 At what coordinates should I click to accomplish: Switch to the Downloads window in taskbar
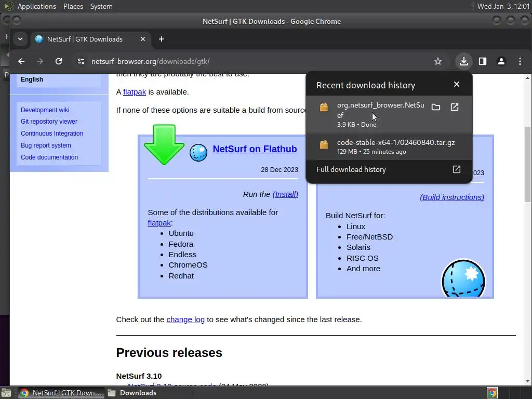(x=132, y=393)
